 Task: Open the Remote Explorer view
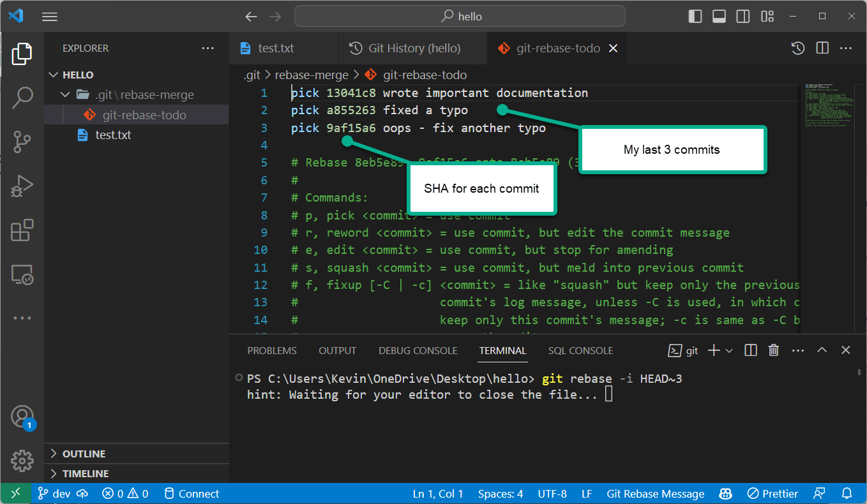pos(22,274)
